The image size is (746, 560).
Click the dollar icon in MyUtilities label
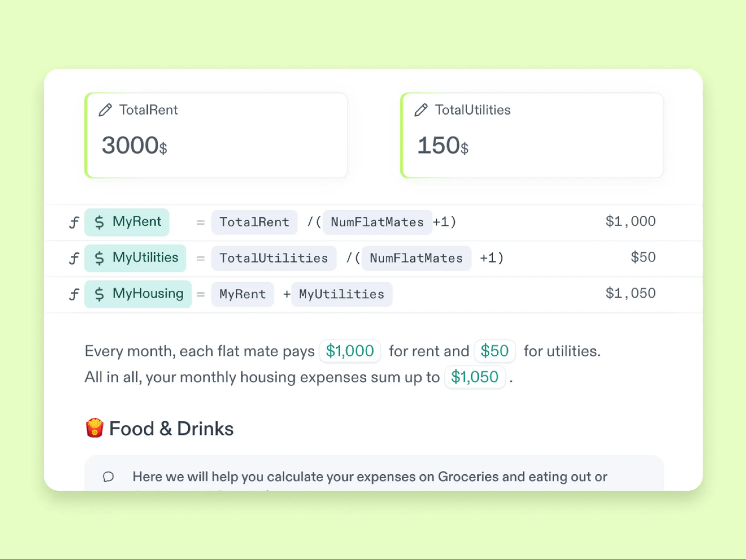[x=99, y=258]
